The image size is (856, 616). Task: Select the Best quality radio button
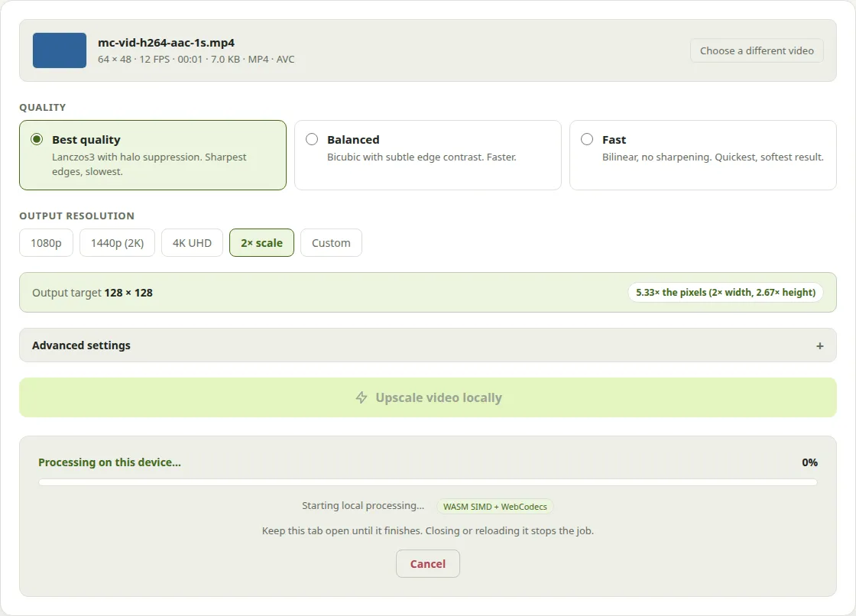[37, 139]
